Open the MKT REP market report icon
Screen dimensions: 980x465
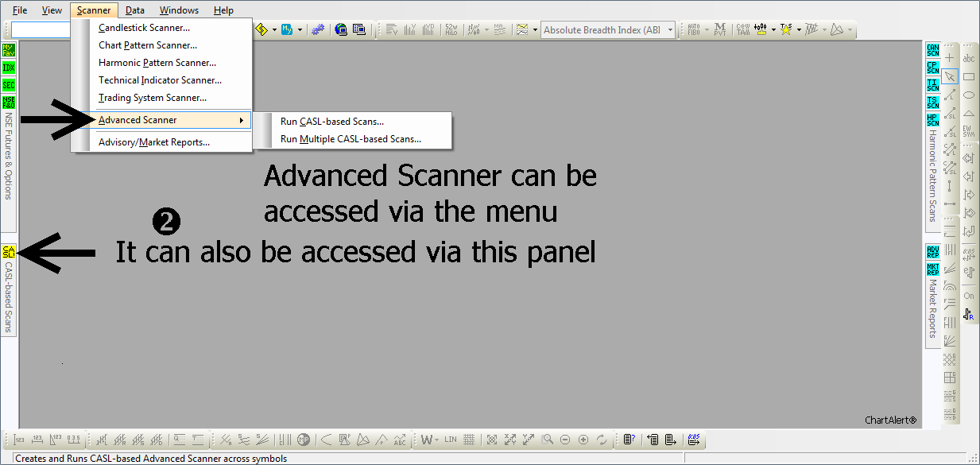click(932, 269)
